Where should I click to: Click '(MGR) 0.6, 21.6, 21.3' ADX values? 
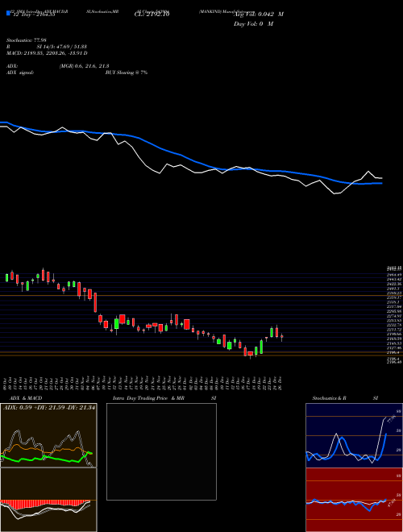pyautogui.click(x=84, y=66)
